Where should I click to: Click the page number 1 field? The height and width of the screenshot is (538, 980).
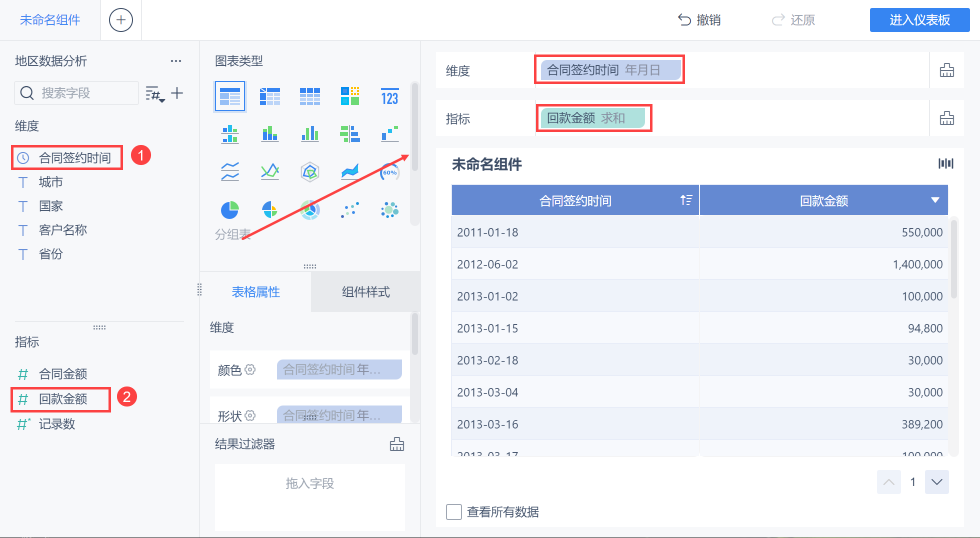(x=913, y=482)
